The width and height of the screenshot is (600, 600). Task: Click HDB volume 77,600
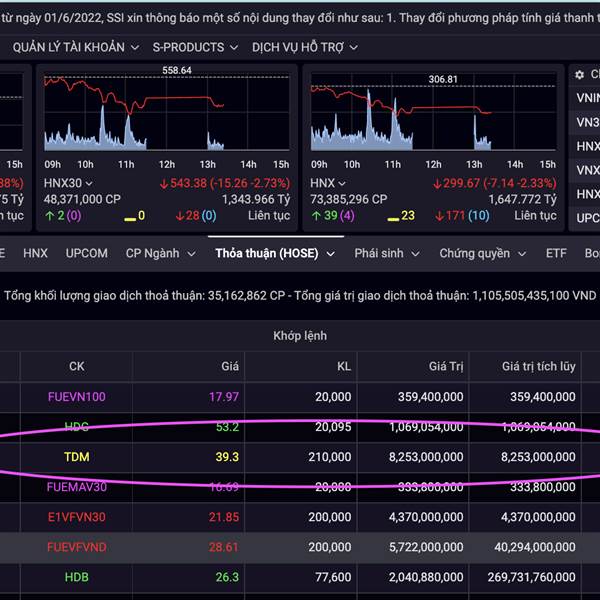click(x=333, y=577)
